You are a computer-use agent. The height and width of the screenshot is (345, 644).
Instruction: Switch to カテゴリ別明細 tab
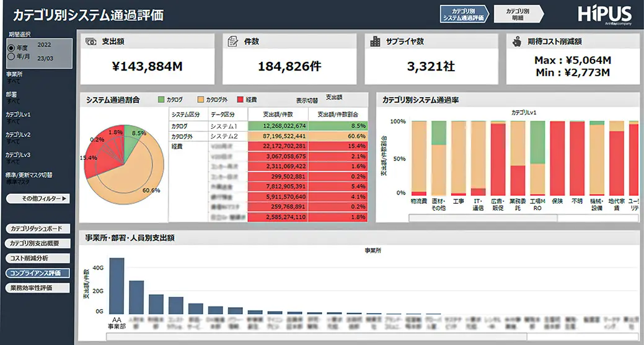tap(518, 14)
